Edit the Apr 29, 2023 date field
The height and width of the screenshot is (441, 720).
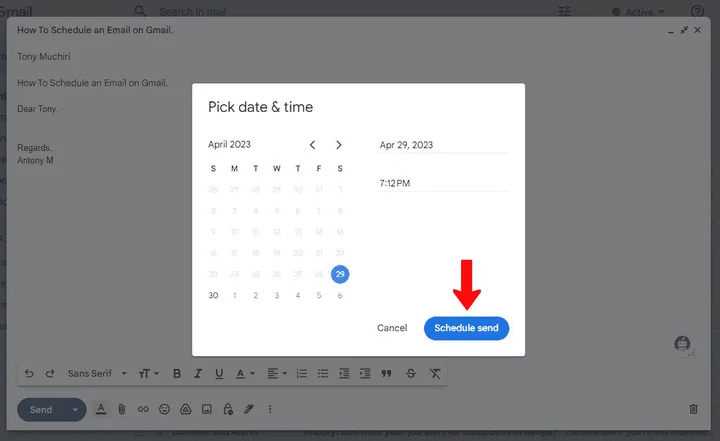point(443,145)
